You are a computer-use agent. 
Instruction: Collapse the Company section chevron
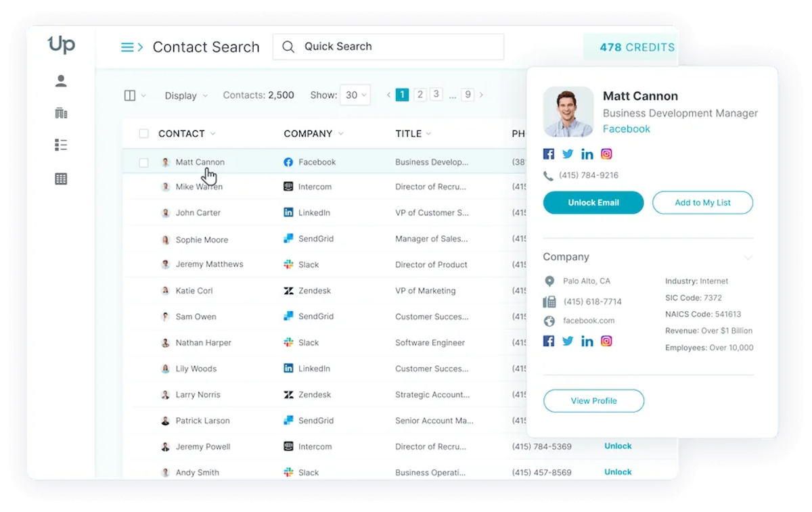click(748, 258)
